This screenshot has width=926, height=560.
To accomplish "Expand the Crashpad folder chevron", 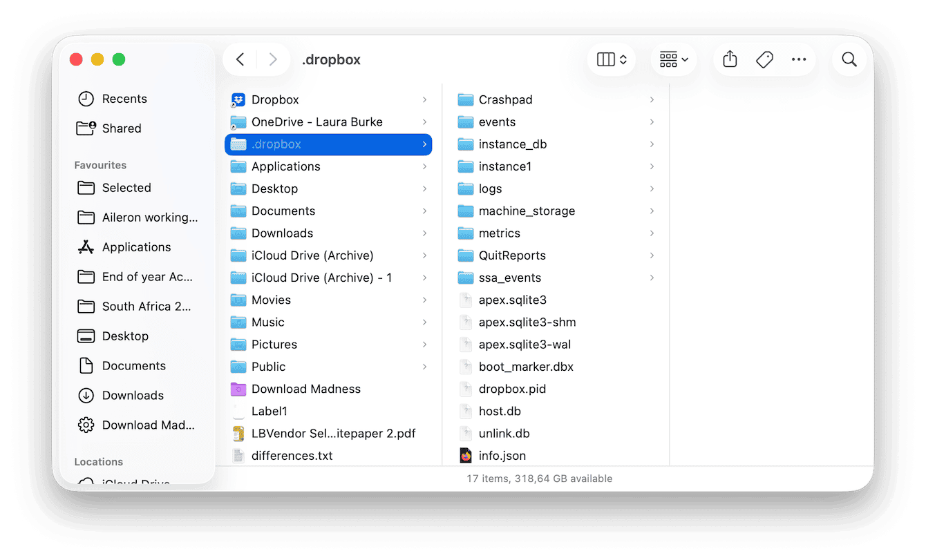I will 652,99.
